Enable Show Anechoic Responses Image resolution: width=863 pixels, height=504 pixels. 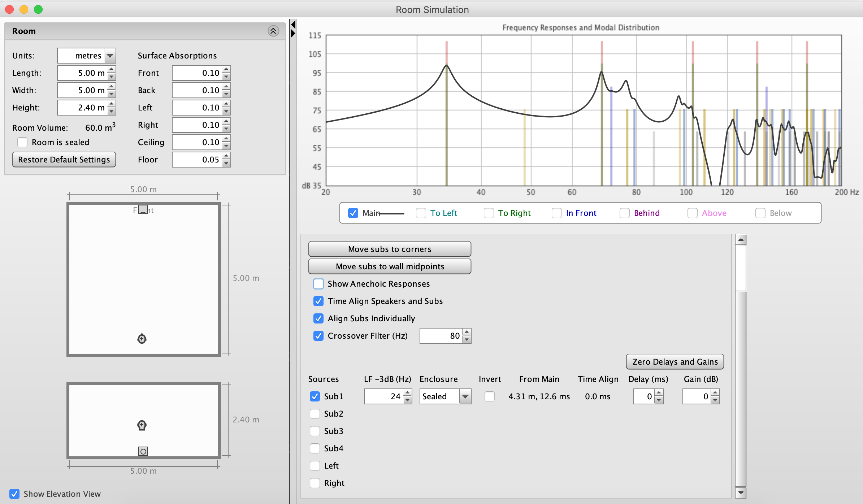point(318,284)
